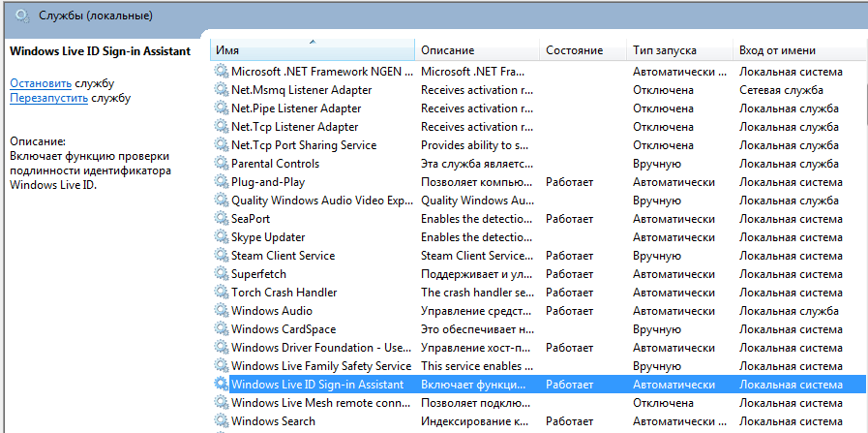
Task: Click gear icon of Skype Updater service
Action: [x=222, y=237]
